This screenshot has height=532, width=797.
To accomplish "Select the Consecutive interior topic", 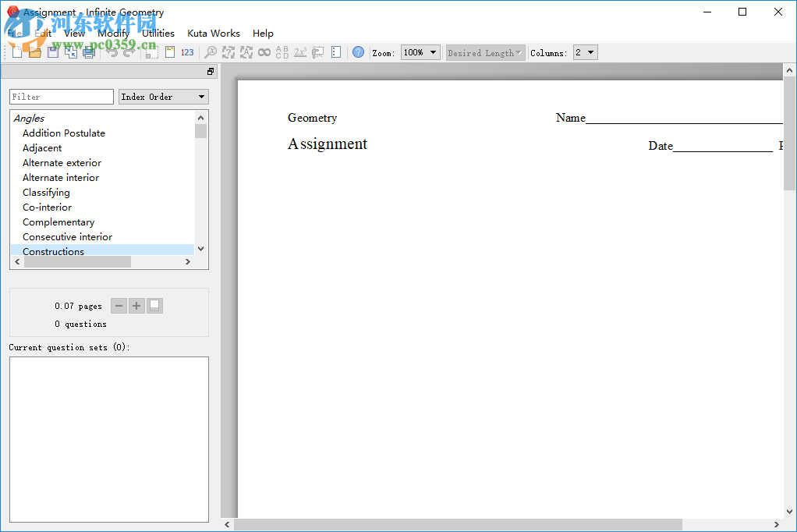I will (68, 236).
